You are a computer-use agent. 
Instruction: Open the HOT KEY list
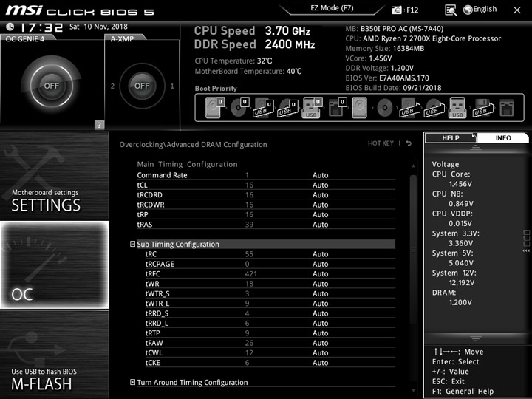(381, 143)
